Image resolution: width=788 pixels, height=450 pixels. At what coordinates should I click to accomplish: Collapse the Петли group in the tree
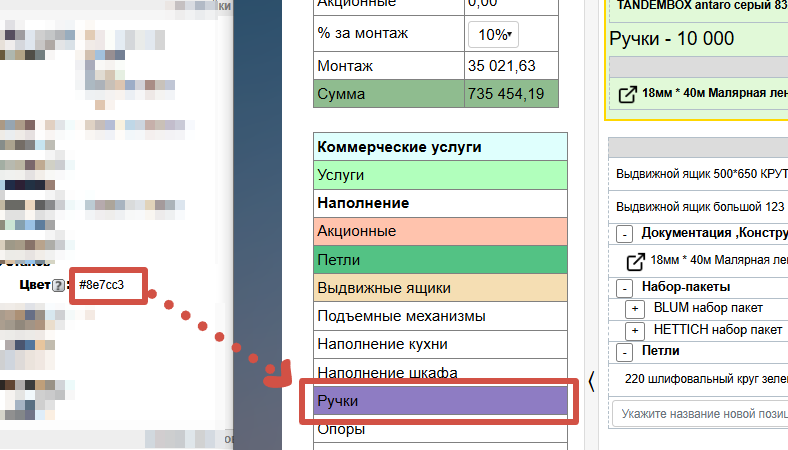(x=624, y=352)
